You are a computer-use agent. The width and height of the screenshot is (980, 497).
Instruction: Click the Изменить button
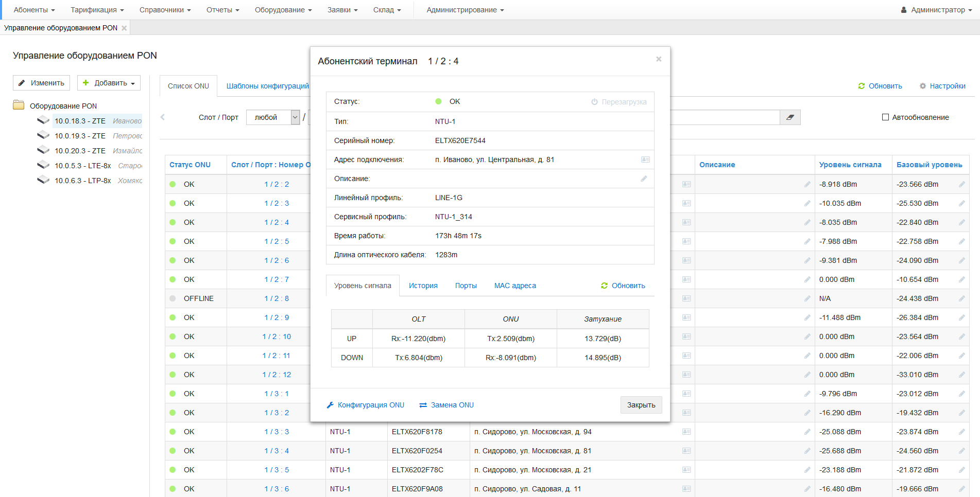point(41,83)
